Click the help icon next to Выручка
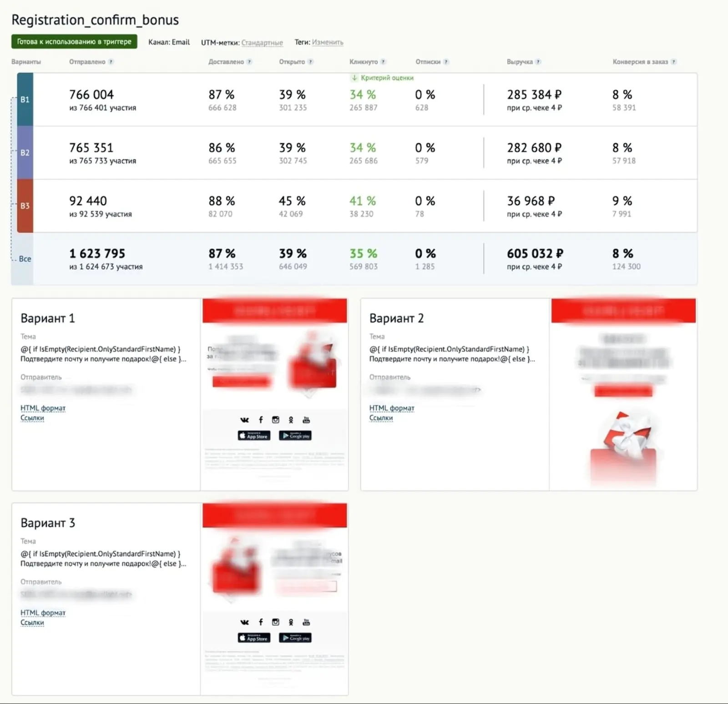 [x=538, y=62]
